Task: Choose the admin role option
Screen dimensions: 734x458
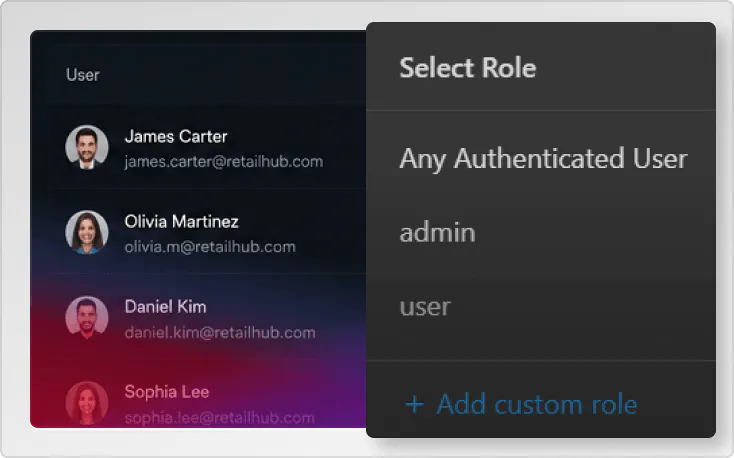Action: 437,233
